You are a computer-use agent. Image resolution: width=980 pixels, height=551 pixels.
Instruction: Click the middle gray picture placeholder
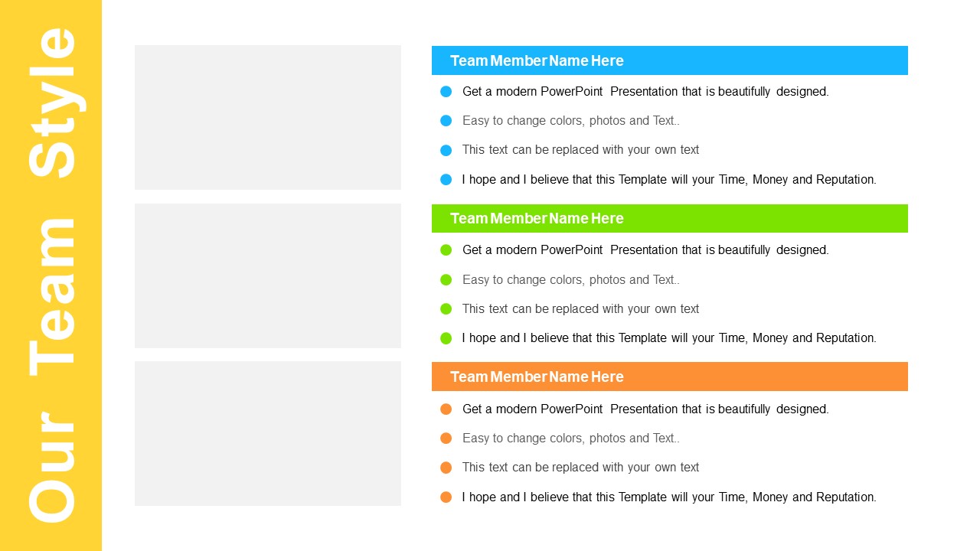[268, 275]
